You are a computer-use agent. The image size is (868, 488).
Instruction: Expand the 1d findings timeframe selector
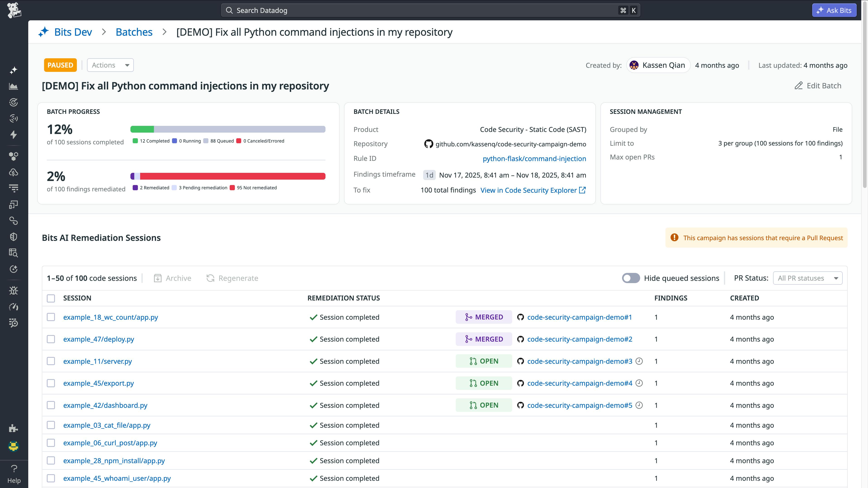[429, 175]
